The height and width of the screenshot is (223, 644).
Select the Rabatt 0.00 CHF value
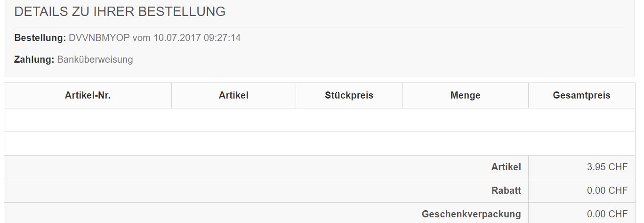[607, 190]
